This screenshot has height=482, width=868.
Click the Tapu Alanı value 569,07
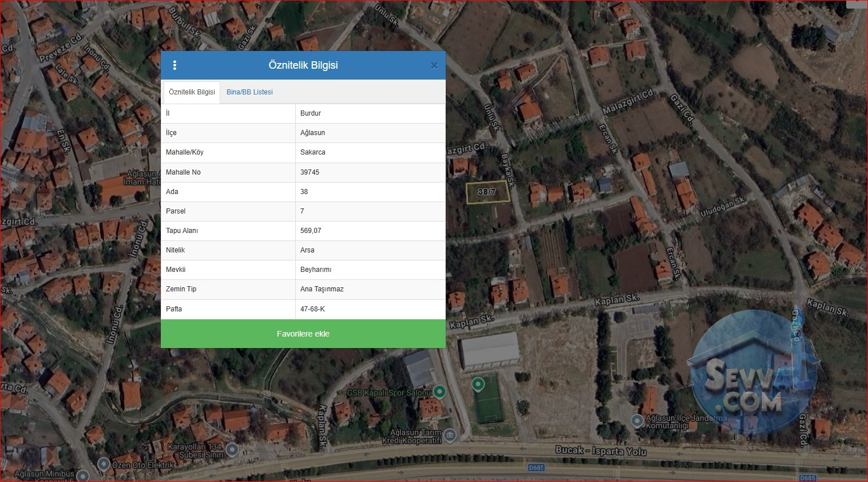pos(311,231)
